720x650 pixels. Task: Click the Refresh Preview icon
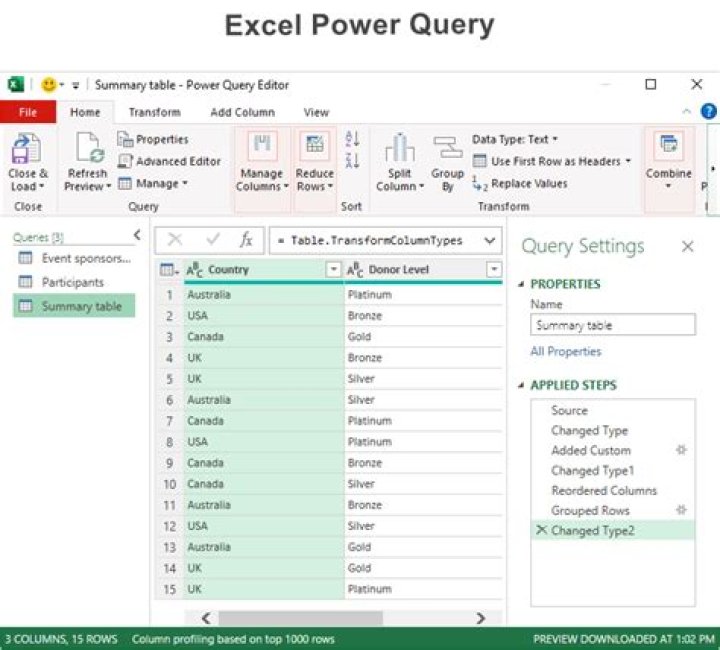point(87,150)
